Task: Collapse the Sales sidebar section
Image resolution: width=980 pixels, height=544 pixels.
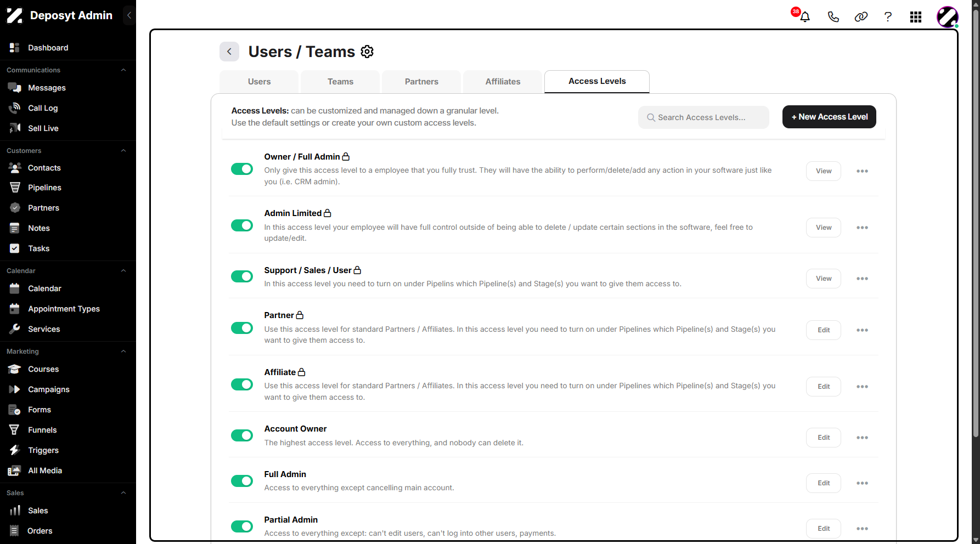Action: 123,493
